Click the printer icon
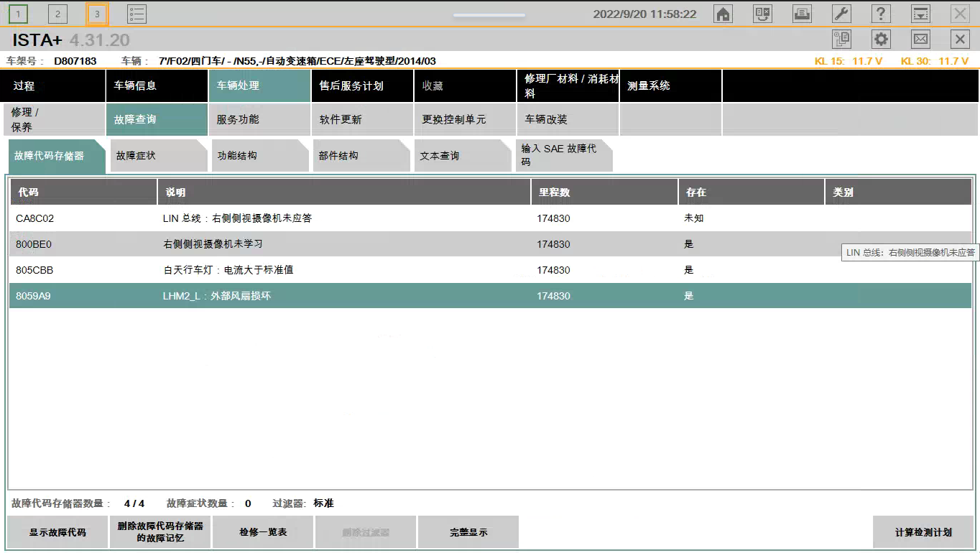The height and width of the screenshot is (553, 980). pyautogui.click(x=802, y=14)
